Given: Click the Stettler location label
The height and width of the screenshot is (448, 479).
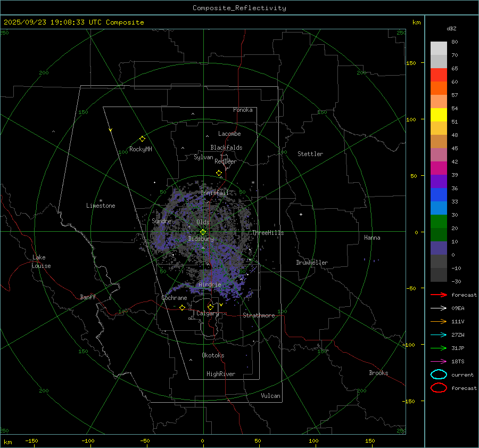Looking at the screenshot, I should pyautogui.click(x=310, y=154).
